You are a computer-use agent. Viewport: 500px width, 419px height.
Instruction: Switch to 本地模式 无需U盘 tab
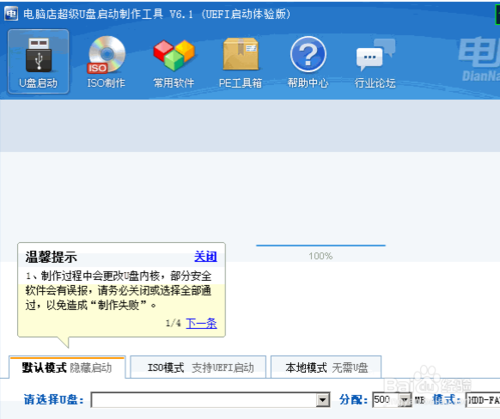pos(326,367)
